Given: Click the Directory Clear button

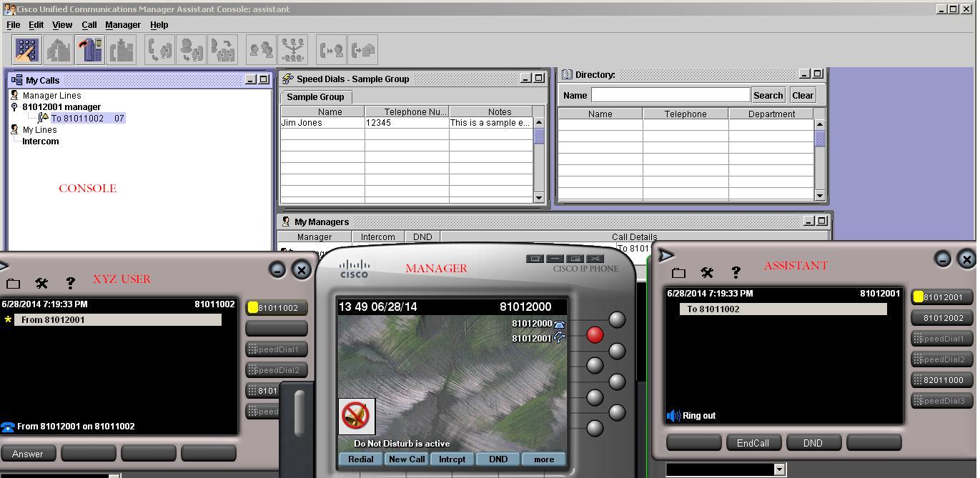Looking at the screenshot, I should 803,95.
